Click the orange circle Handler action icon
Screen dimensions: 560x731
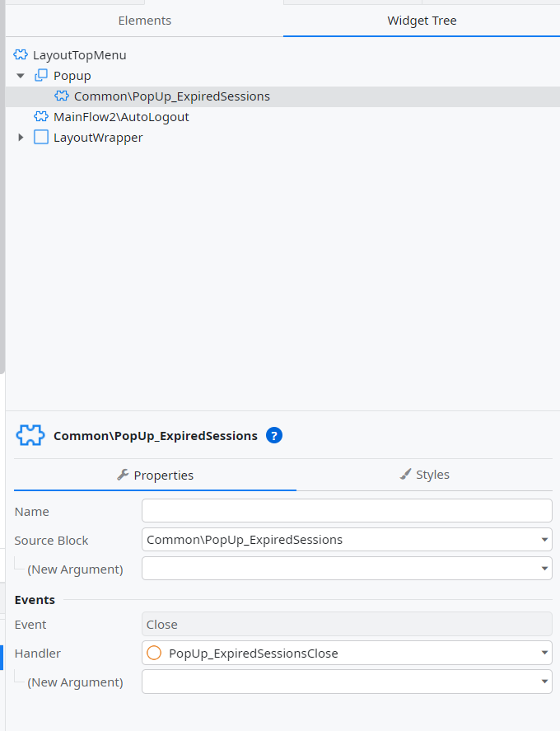click(154, 653)
